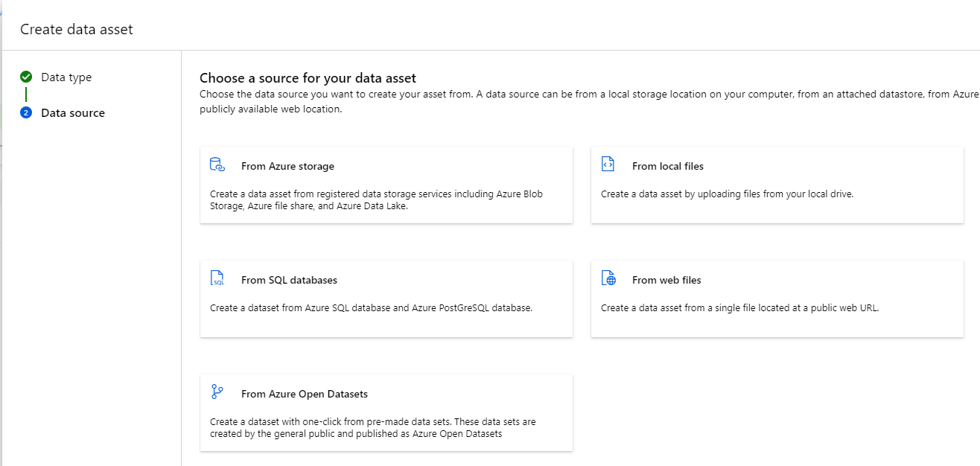The height and width of the screenshot is (466, 980).
Task: Choose the From SQL databases title
Action: coord(289,280)
